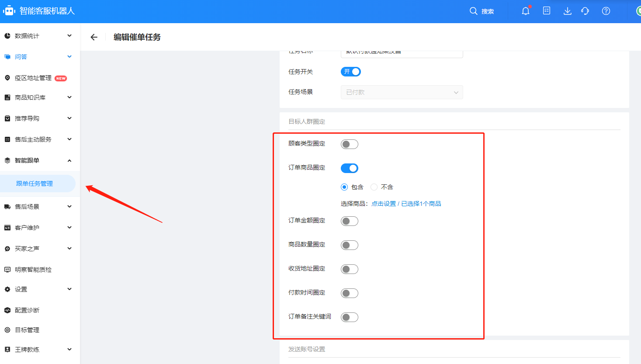Click the 数据统计 pie chart icon
Viewport: 641px width, 364px height.
pos(7,36)
